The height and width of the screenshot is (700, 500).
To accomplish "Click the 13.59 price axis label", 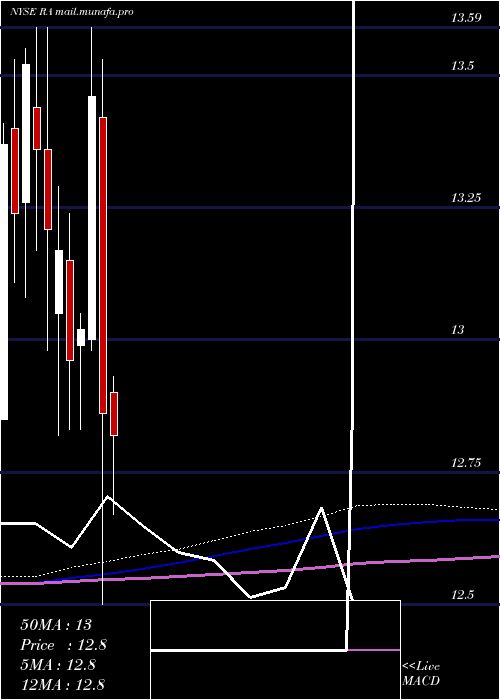I will click(467, 18).
